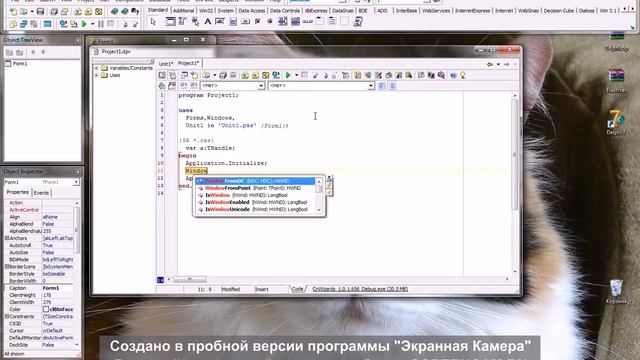
Task: Open the Data Access palette tab
Action: click(251, 11)
